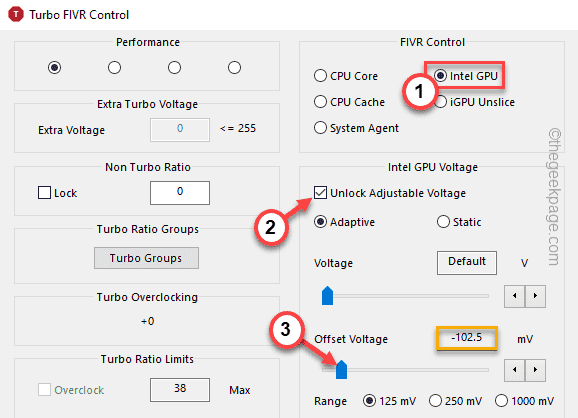Select the Intel GPU radio button
The width and height of the screenshot is (578, 418).
point(441,76)
